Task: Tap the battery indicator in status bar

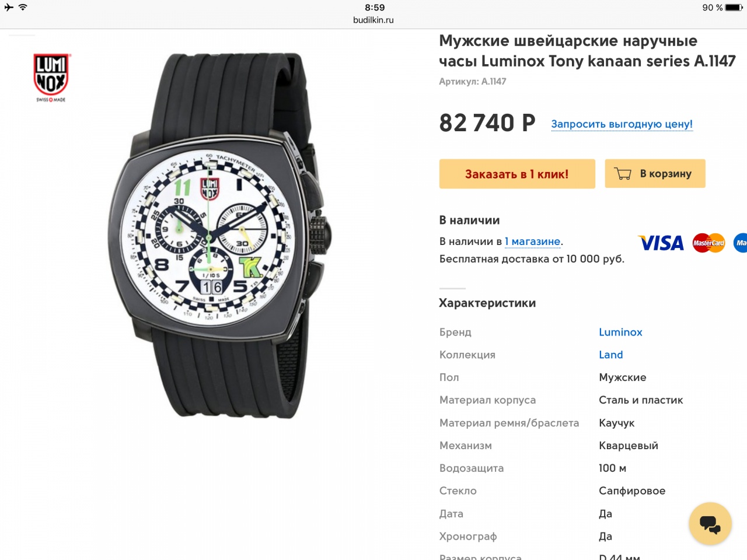Action: [x=734, y=8]
